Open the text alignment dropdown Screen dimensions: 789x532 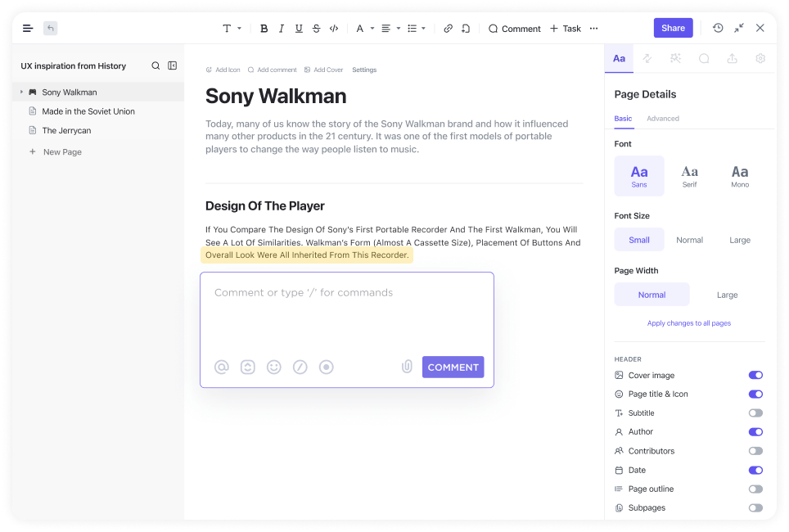390,29
